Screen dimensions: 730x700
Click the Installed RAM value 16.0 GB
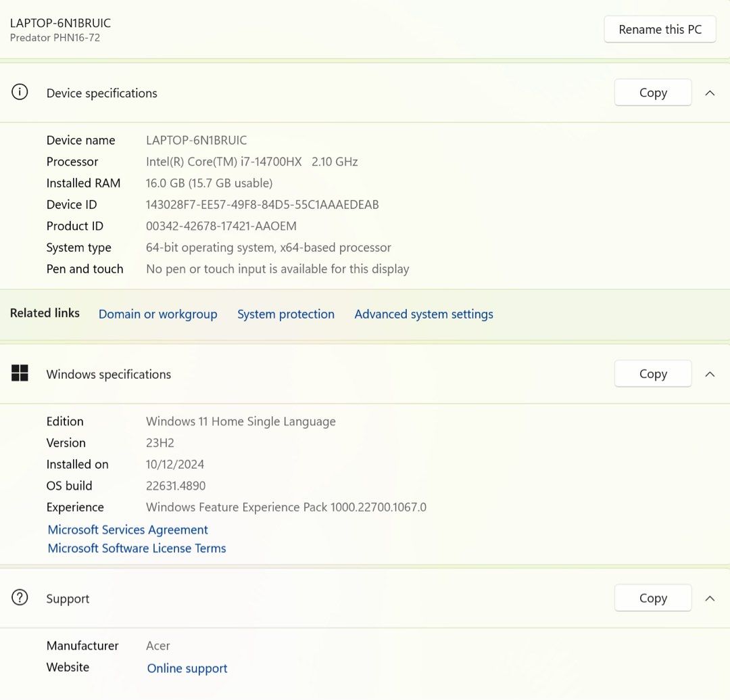click(209, 183)
